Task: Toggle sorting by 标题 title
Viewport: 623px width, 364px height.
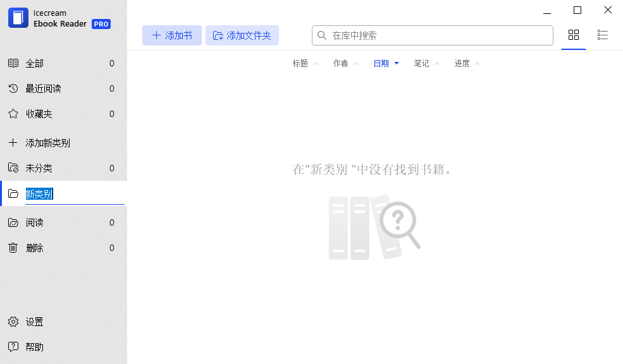Action: point(300,63)
